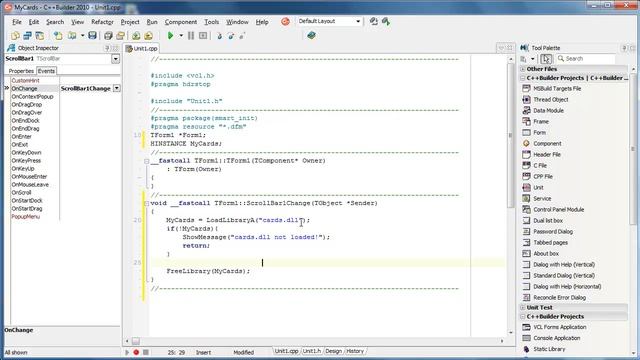Collapse the C++Builder Projects | C++Builder category

pos(522,78)
